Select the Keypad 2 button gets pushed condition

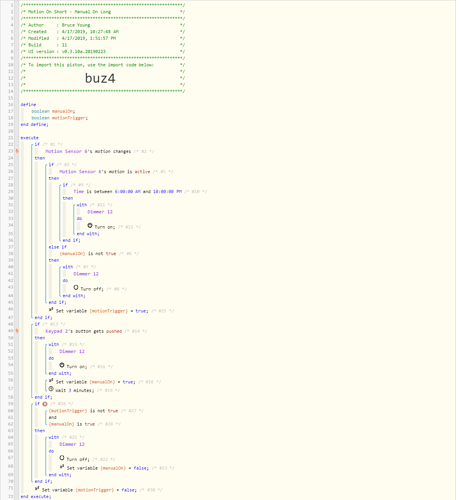pos(83,331)
